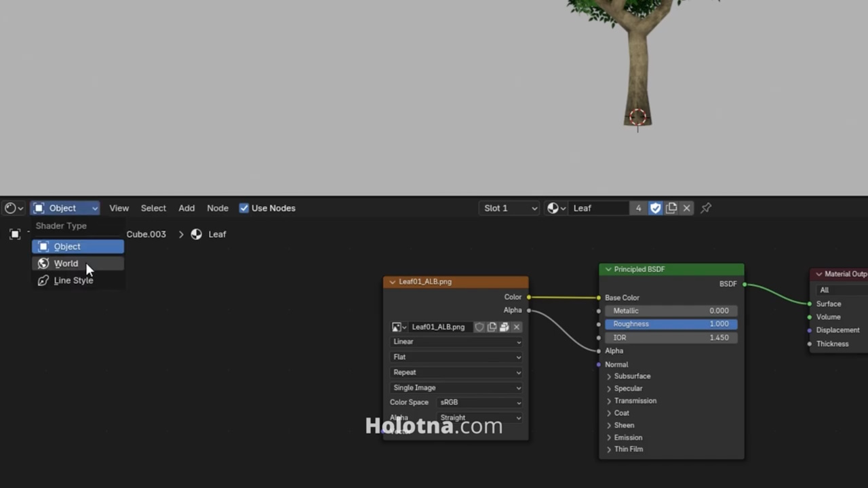Expand the Specular panel

point(624,388)
